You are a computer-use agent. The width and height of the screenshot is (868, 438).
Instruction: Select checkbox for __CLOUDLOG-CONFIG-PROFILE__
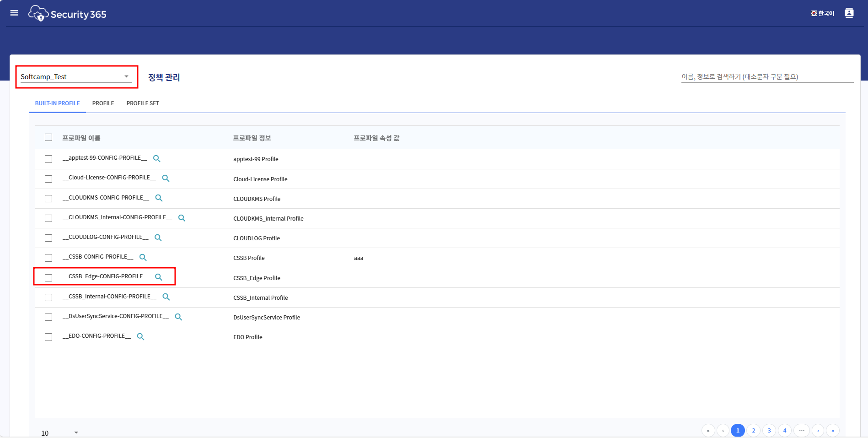coord(48,238)
